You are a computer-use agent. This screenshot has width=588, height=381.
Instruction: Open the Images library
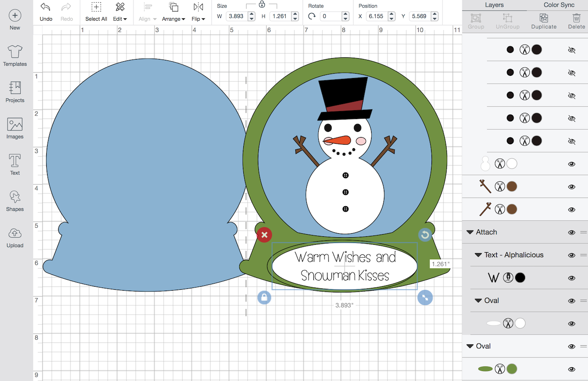[x=15, y=128]
